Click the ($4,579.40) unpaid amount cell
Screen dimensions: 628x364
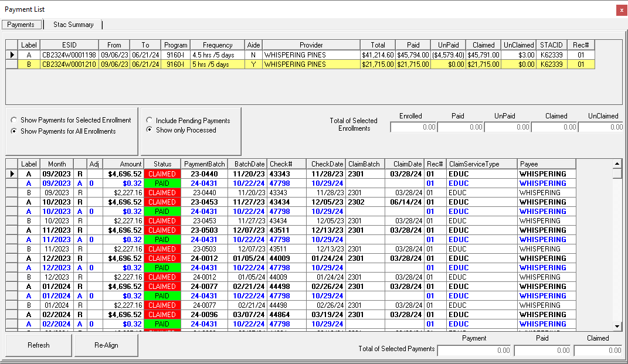(448, 55)
